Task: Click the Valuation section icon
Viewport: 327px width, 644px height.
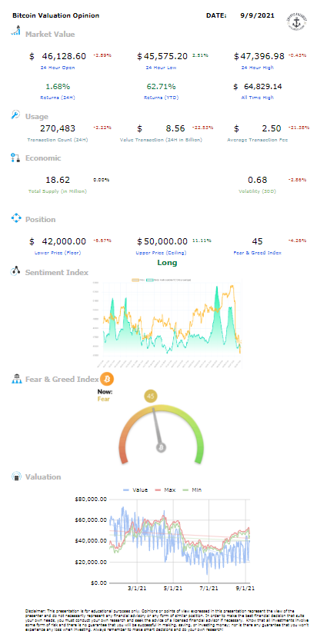Action: 15,476
